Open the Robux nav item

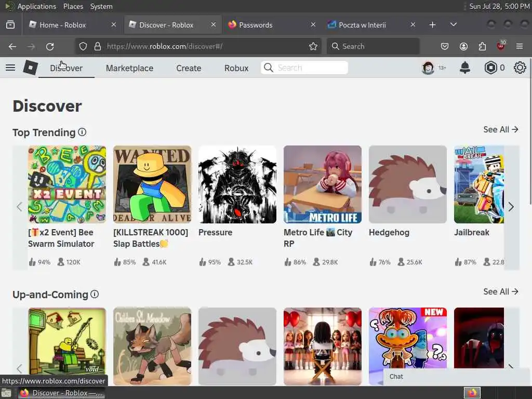[236, 68]
